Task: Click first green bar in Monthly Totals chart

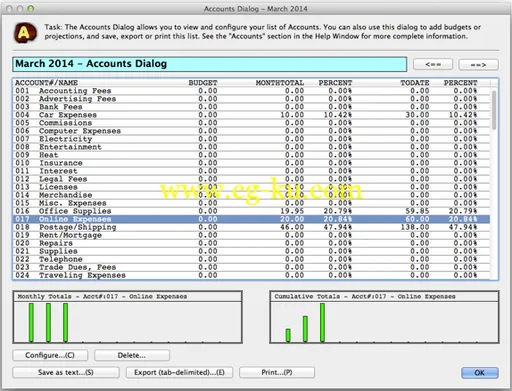Action: (31, 323)
